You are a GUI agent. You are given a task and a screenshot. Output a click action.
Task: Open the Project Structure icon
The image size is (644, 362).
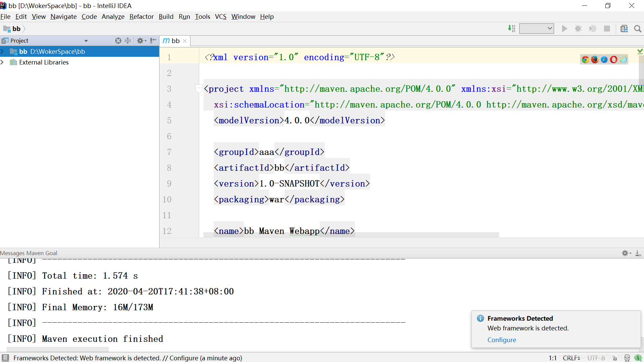624,29
